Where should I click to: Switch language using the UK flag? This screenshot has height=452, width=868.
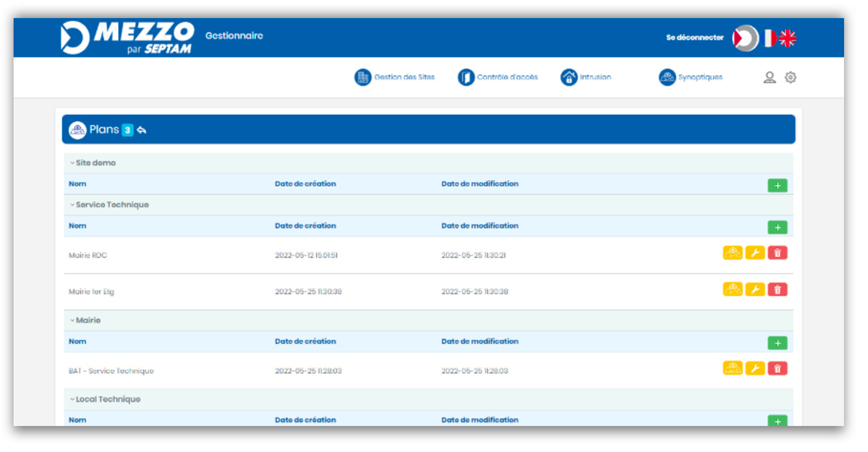point(787,38)
